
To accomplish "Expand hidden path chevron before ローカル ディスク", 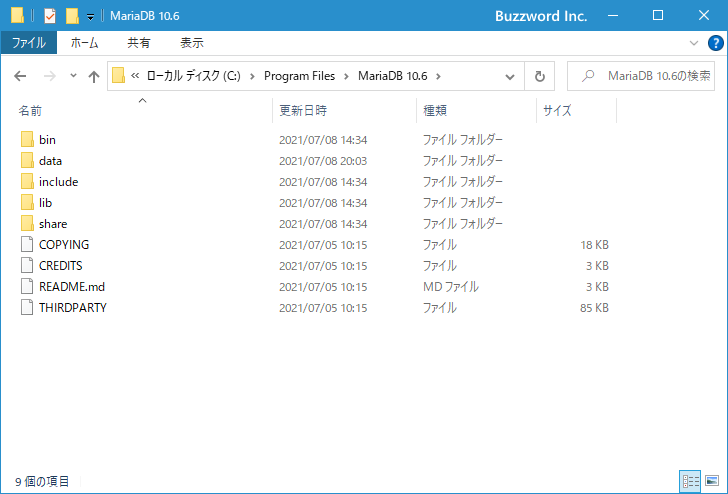I will click(x=135, y=76).
